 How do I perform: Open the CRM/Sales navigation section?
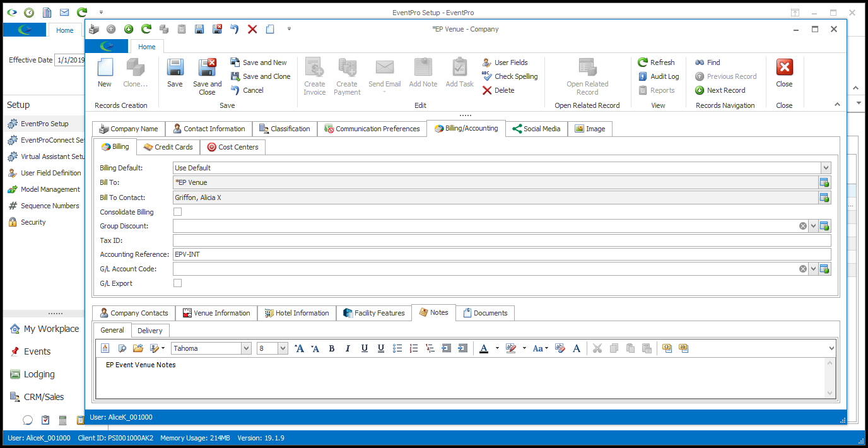point(37,397)
